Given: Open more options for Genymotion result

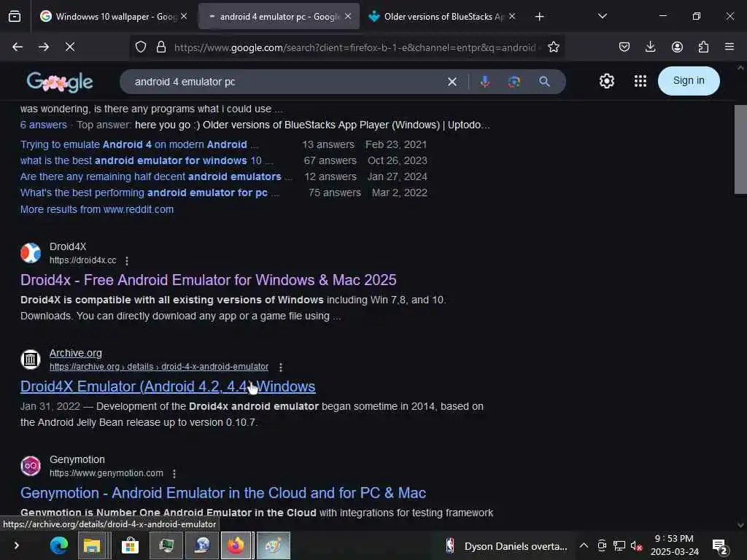Looking at the screenshot, I should (174, 474).
